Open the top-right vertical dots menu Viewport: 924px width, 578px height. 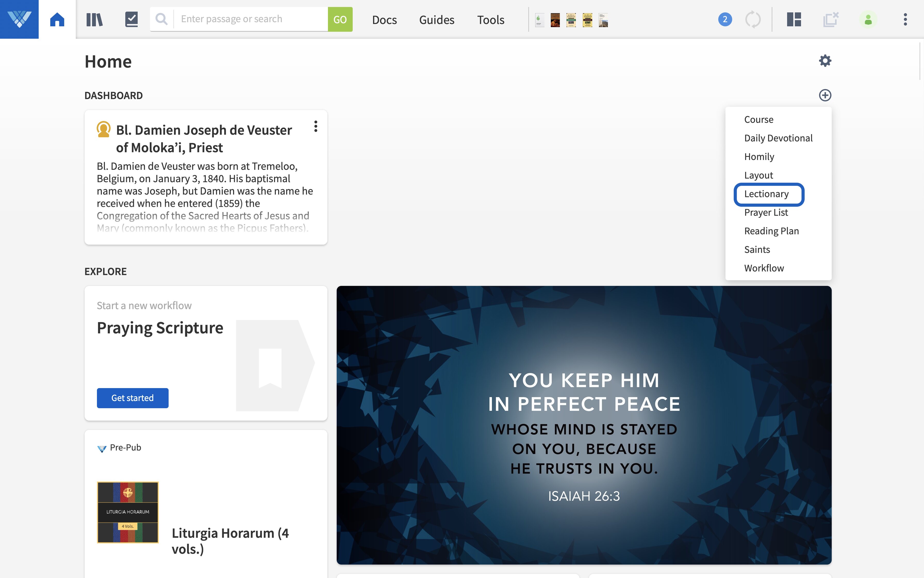[905, 20]
